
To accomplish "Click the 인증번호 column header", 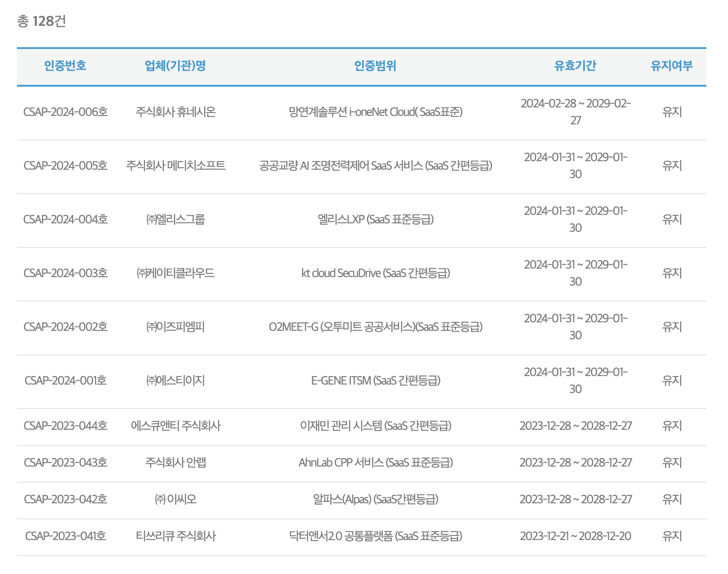I will (65, 66).
